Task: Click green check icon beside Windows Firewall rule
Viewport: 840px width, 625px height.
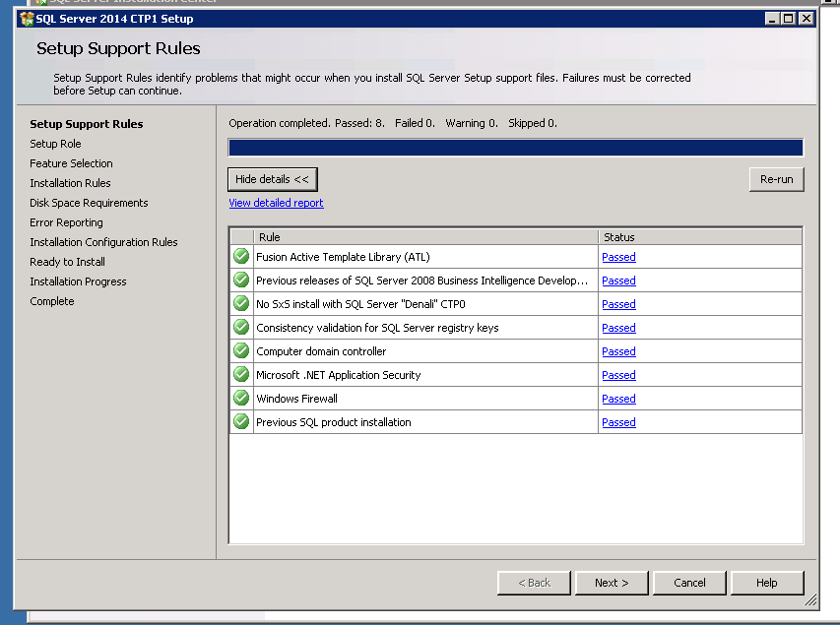Action: tap(241, 399)
